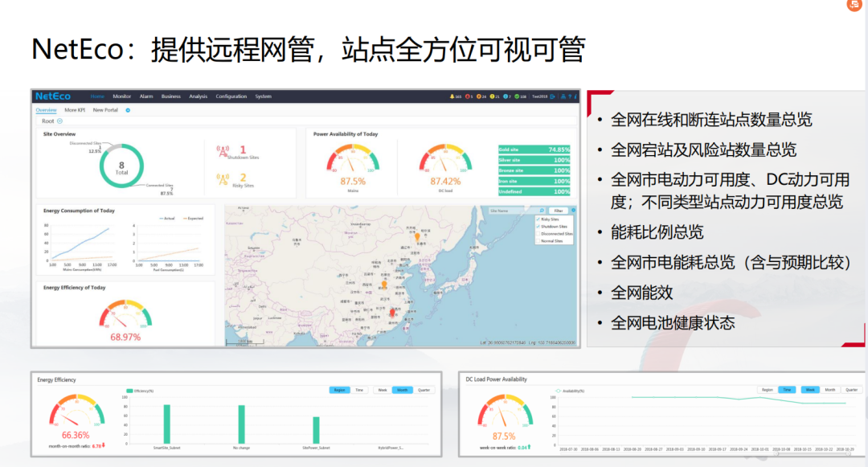Click the Risky Sites tower icon

[223, 179]
